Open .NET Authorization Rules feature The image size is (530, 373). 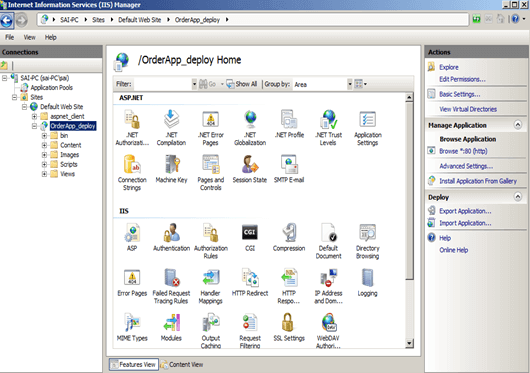point(132,128)
